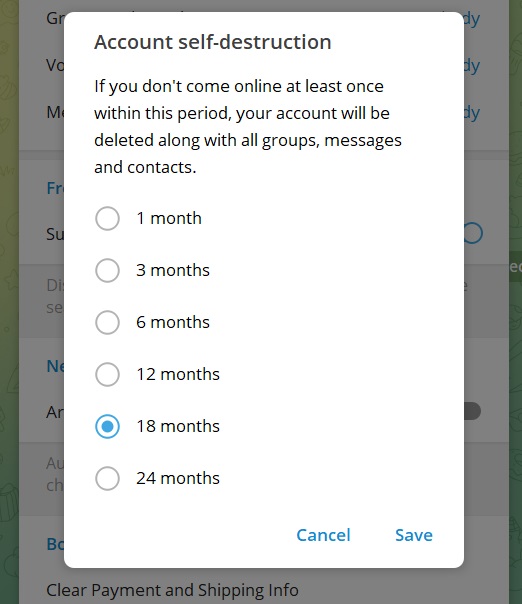Screen dimensions: 522x604
Task: Click the Account self-destruction dialog title
Action: pos(213,42)
